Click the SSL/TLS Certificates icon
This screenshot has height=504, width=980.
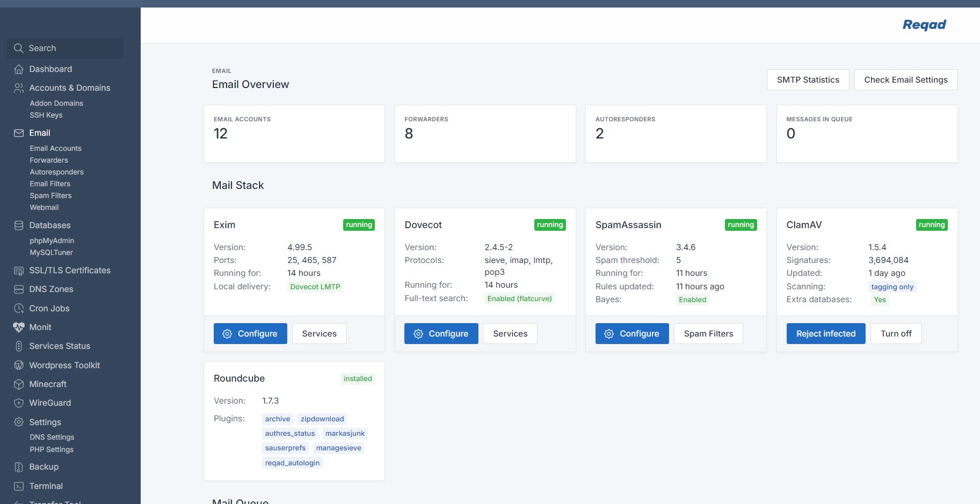coord(19,271)
